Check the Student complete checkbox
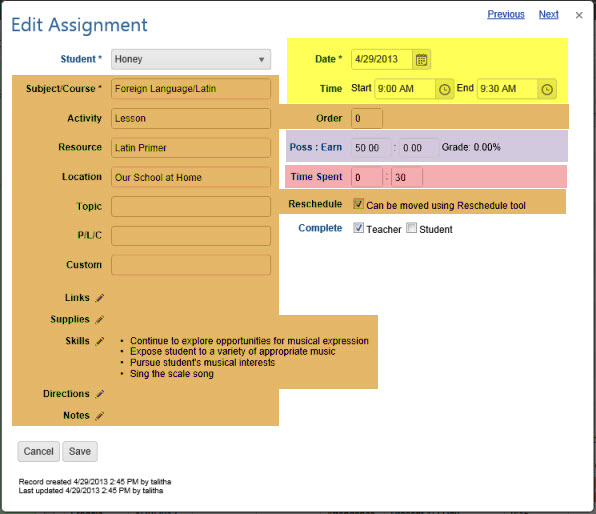Image resolution: width=596 pixels, height=514 pixels. click(411, 228)
